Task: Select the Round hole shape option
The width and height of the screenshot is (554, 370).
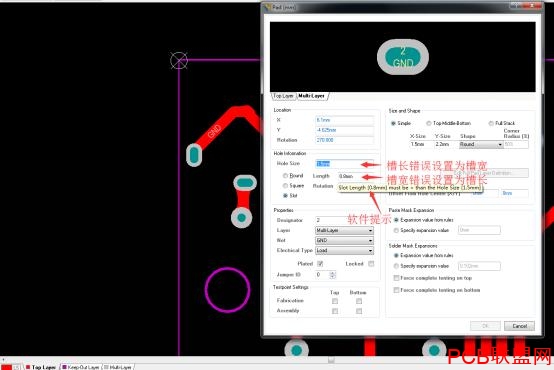Action: 285,176
